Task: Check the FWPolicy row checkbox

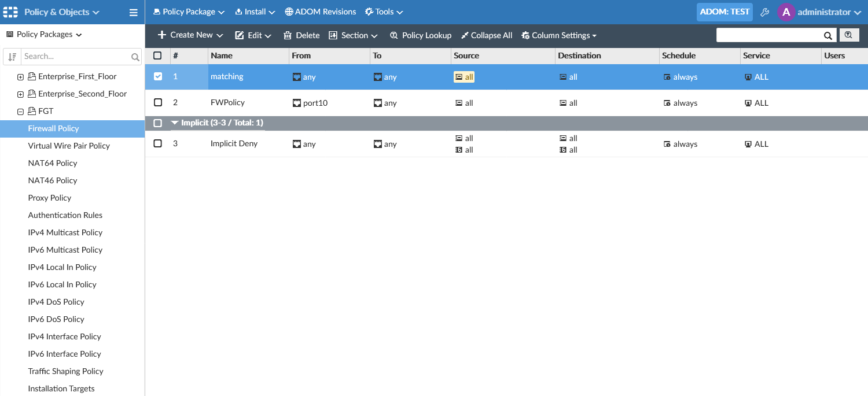Action: coord(158,102)
